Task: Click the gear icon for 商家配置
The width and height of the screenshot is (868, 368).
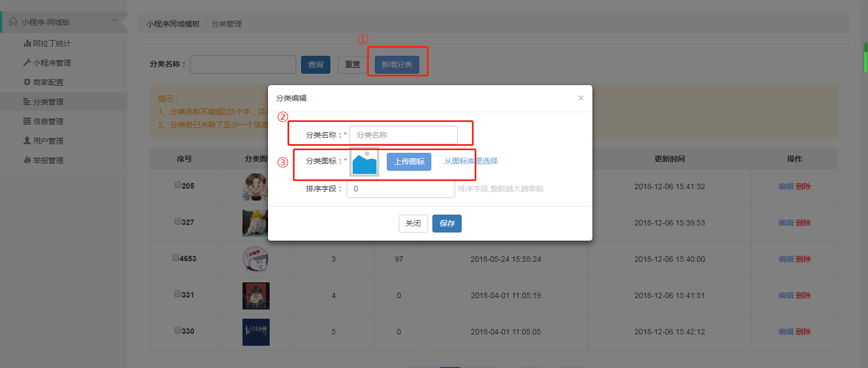Action: 27,82
